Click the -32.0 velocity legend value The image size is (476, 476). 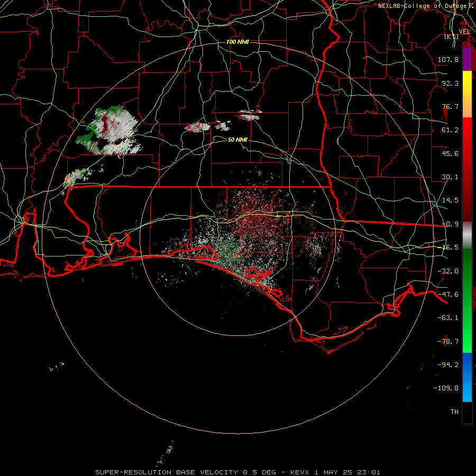(448, 271)
